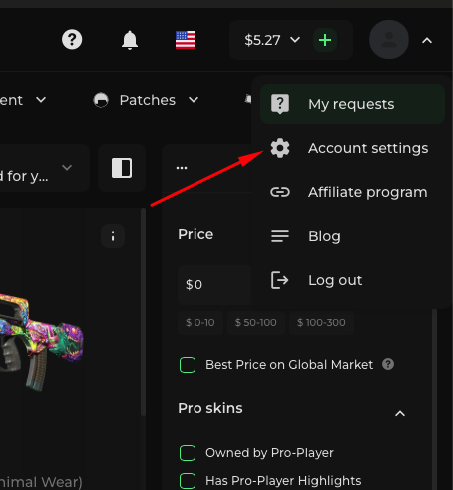The width and height of the screenshot is (453, 490).
Task: Enable Best Price on Global Market checkbox
Action: coord(187,365)
